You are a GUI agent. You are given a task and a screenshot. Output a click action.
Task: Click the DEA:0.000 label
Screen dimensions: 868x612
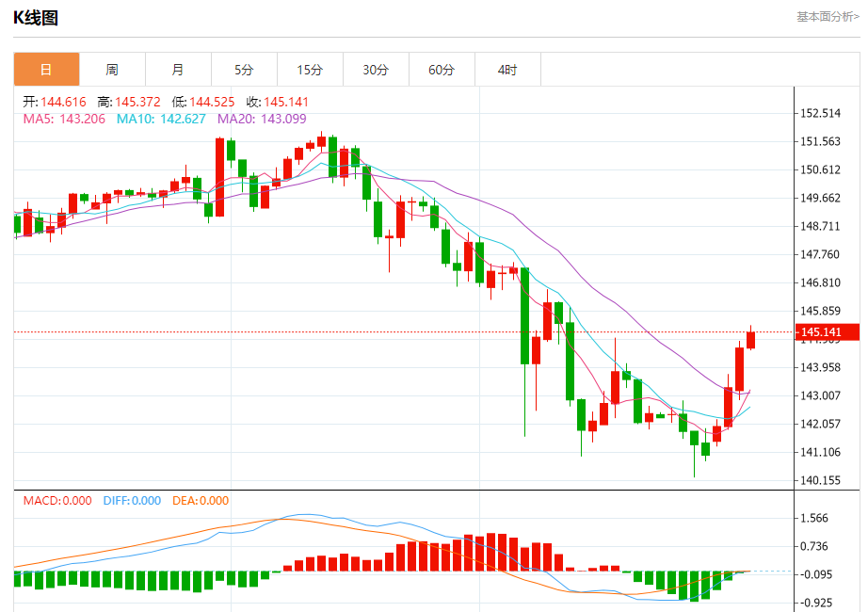pyautogui.click(x=201, y=501)
